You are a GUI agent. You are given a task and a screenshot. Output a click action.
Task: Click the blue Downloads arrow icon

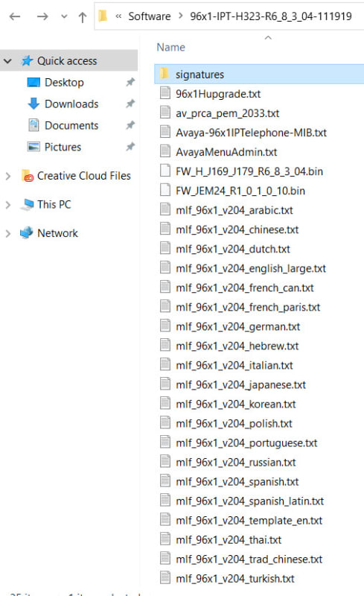tap(33, 104)
